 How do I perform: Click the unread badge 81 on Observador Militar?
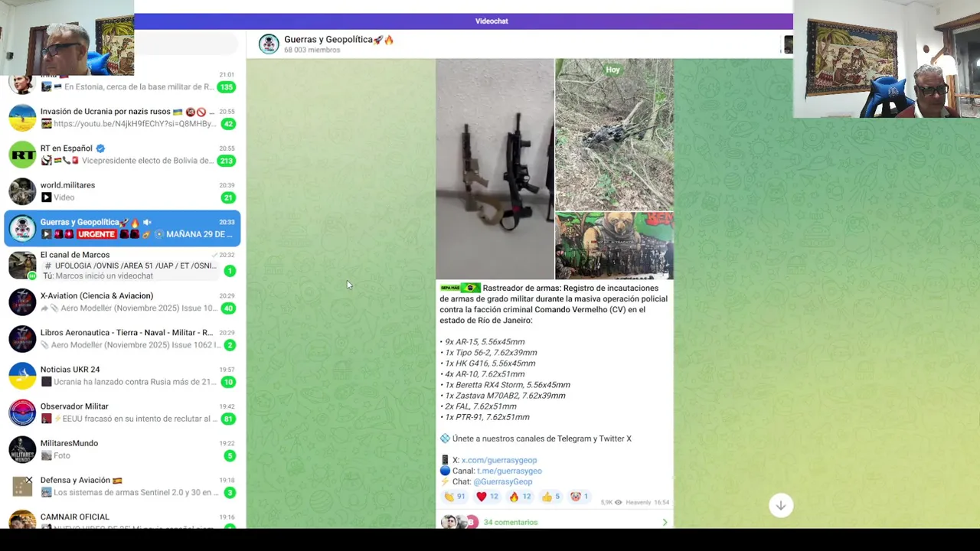point(227,419)
